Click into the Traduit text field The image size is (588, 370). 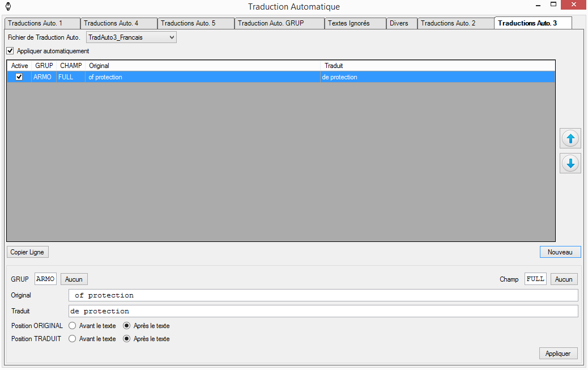pyautogui.click(x=323, y=311)
